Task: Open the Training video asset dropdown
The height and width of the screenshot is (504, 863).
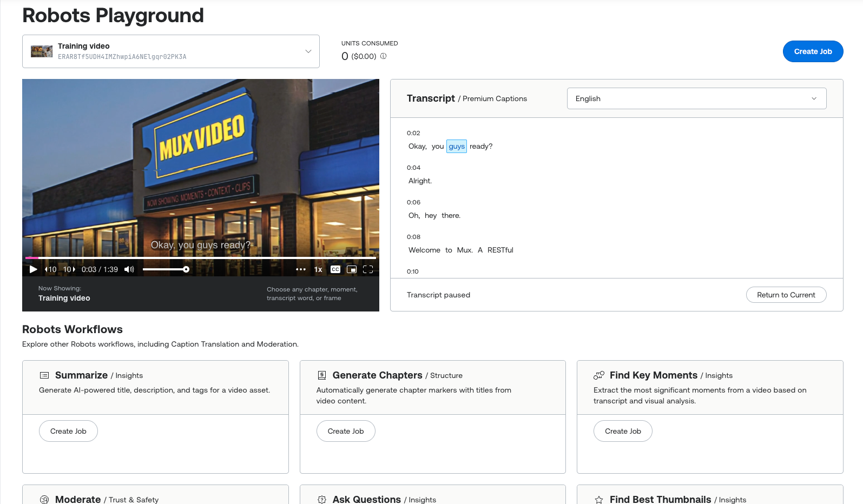Action: [171, 51]
